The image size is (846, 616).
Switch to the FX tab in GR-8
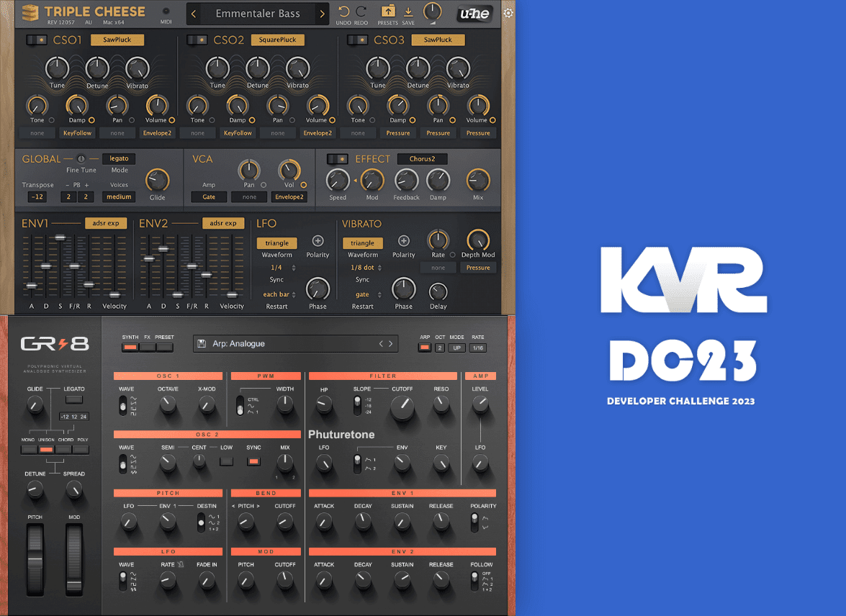(148, 348)
